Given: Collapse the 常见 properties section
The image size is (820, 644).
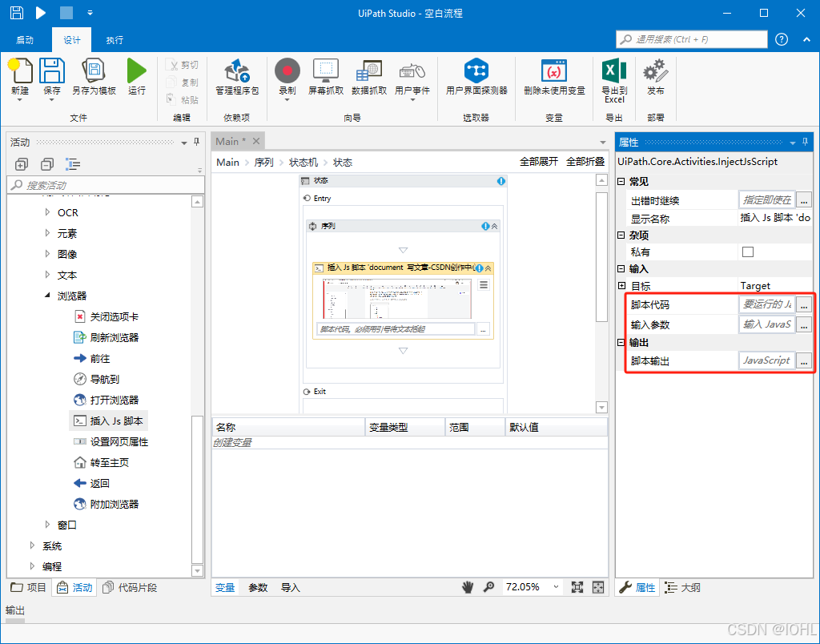Looking at the screenshot, I should 621,182.
